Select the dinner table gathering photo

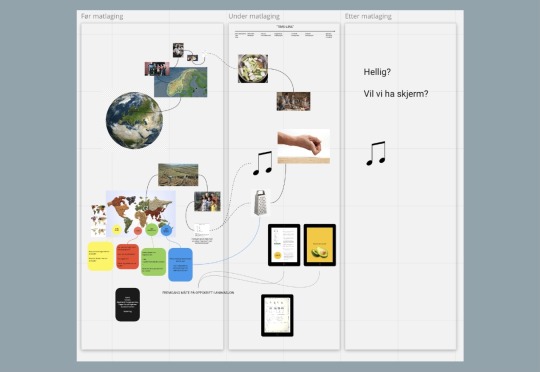tap(293, 101)
